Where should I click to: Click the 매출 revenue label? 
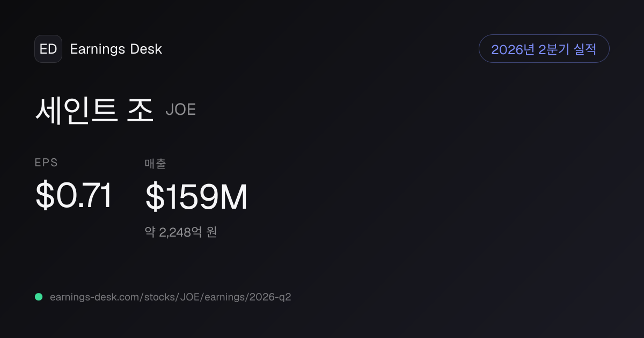tap(155, 164)
